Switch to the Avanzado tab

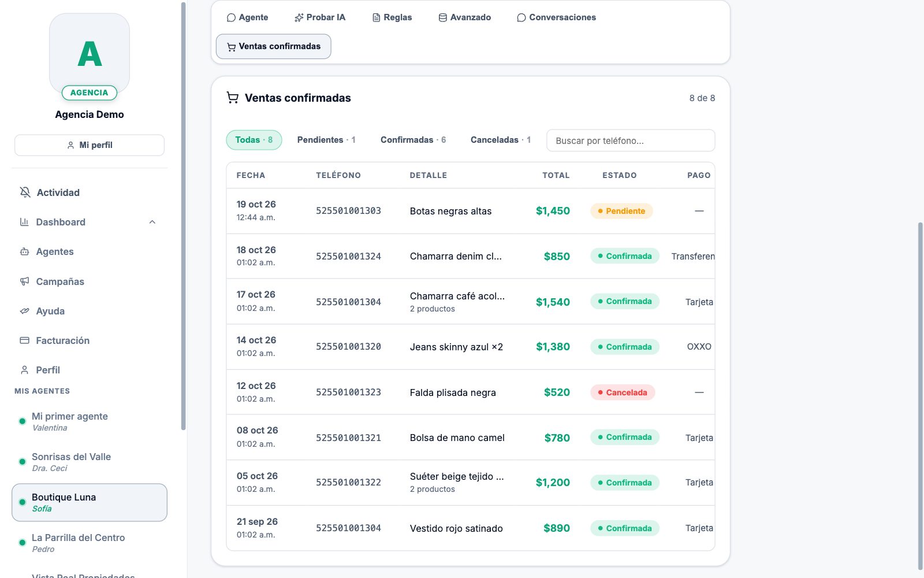coord(465,17)
